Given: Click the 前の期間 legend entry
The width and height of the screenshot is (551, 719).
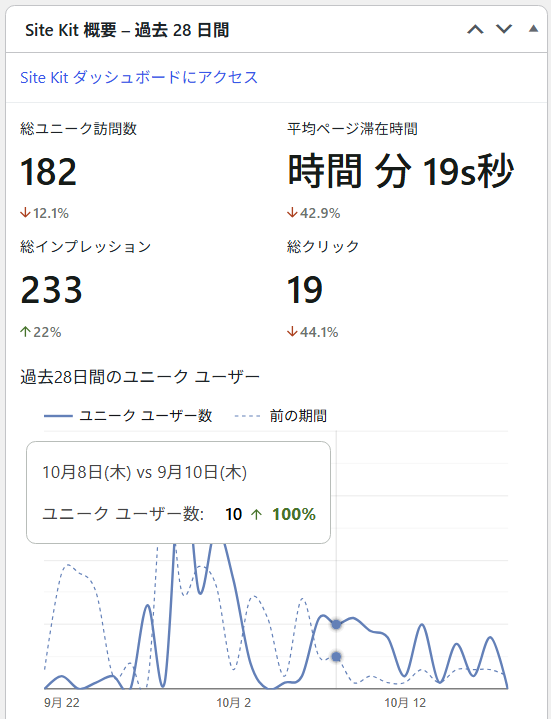Looking at the screenshot, I should [x=281, y=416].
